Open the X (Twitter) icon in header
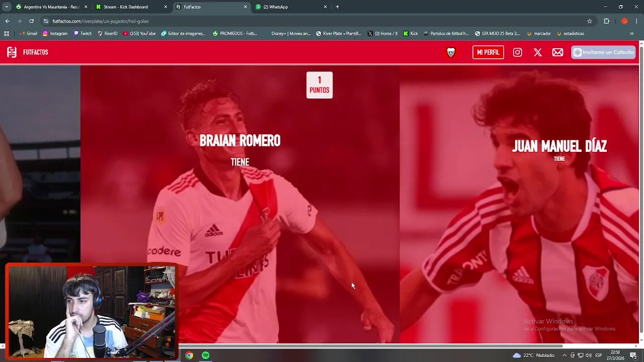Screen dimensions: 644x362 point(538,52)
